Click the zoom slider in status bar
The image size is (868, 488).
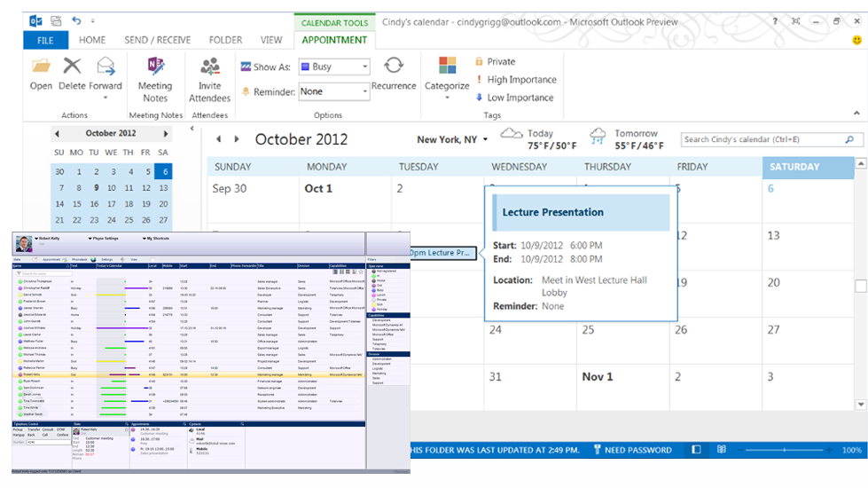pos(785,450)
